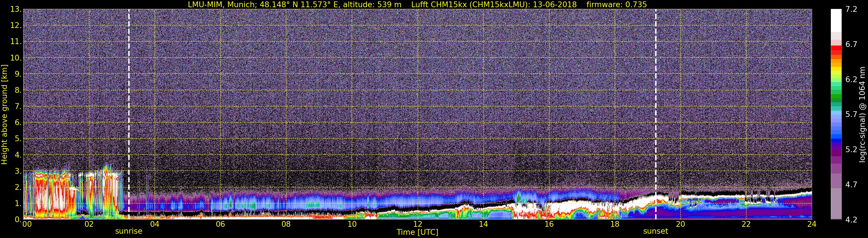
Task: Click the '24' time axis tick label
Action: tap(812, 224)
